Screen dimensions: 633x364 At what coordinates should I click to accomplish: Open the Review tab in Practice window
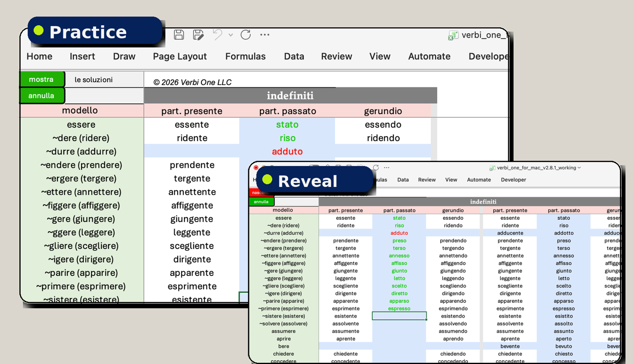tap(337, 57)
